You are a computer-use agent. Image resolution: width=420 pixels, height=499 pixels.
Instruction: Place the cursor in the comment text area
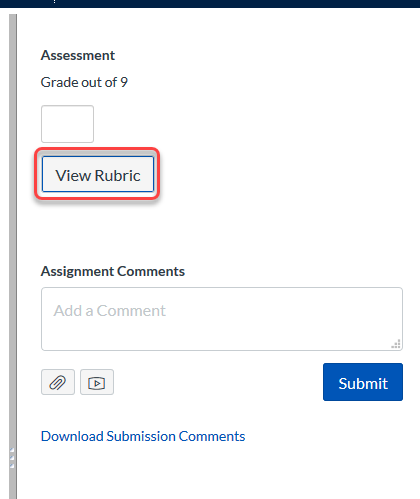[x=222, y=319]
